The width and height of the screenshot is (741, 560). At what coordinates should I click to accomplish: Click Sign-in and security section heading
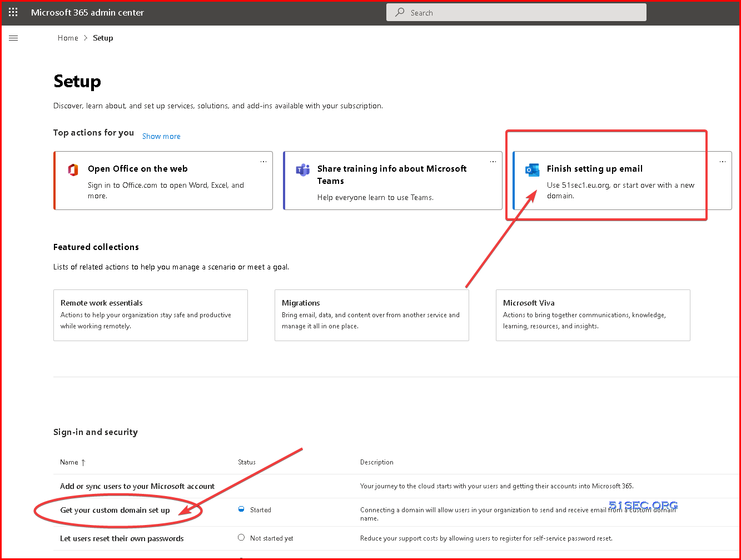[x=96, y=432]
